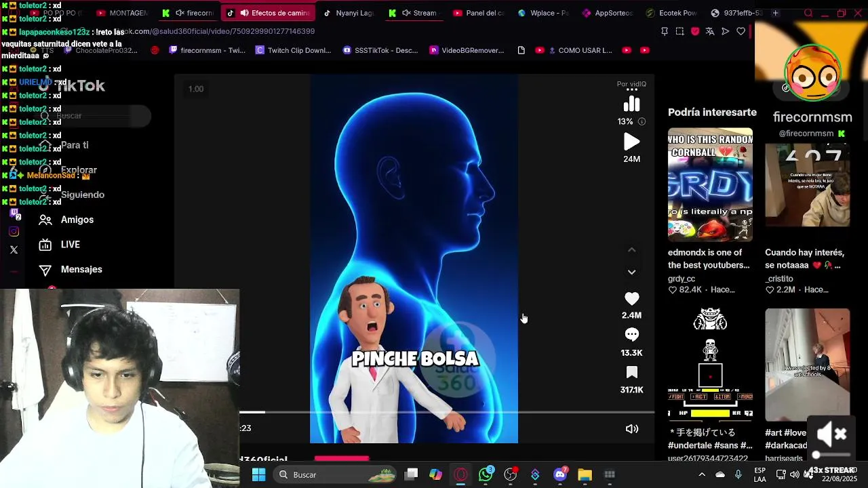This screenshot has height=488, width=868.
Task: Go to the next video with down chevron
Action: (631, 272)
